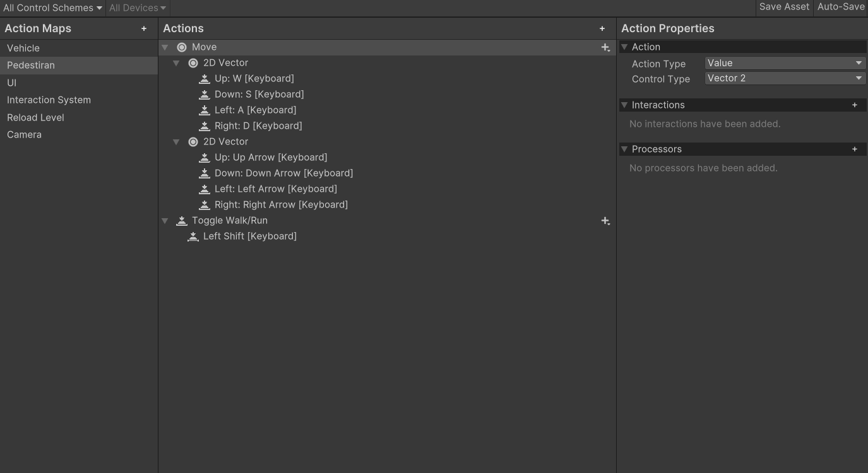Select Right: Right Arrow [Keyboard] binding
Image resolution: width=868 pixels, height=473 pixels.
281,205
